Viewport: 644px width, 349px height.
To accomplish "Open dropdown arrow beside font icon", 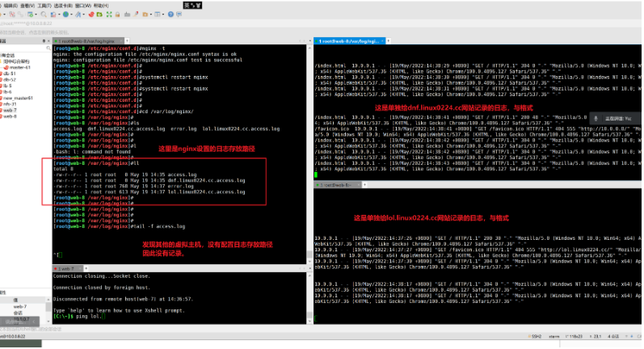I will [84, 15].
